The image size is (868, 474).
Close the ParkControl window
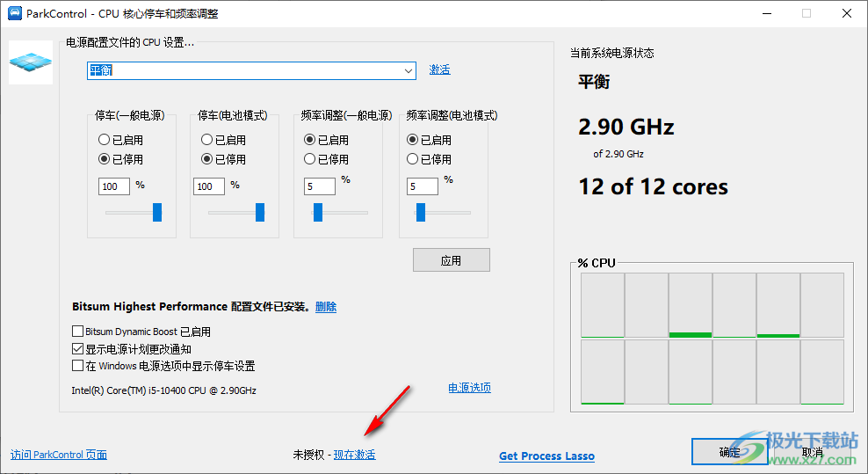click(847, 13)
